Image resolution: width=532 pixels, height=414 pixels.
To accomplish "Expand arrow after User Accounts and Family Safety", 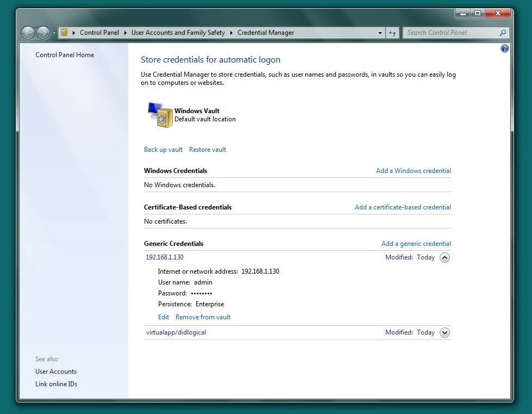I will click(x=231, y=33).
